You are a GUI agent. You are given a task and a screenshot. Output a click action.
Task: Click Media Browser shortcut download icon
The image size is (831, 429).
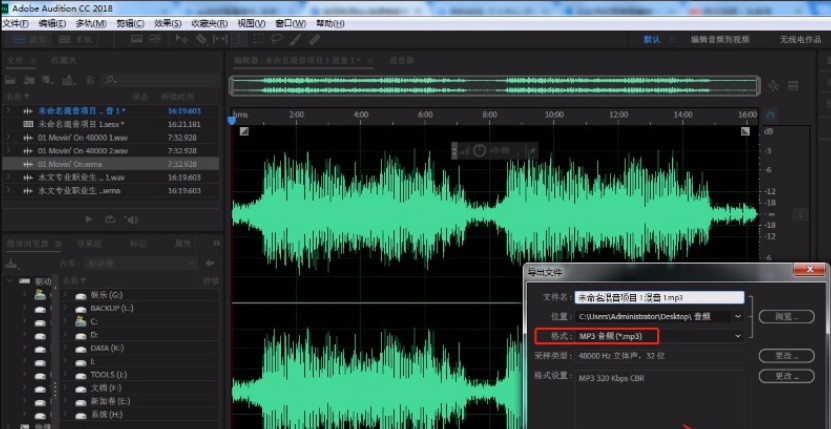tap(11, 263)
